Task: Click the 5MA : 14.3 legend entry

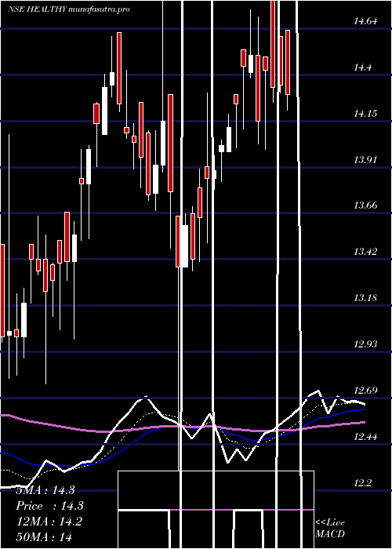Action: point(45,490)
